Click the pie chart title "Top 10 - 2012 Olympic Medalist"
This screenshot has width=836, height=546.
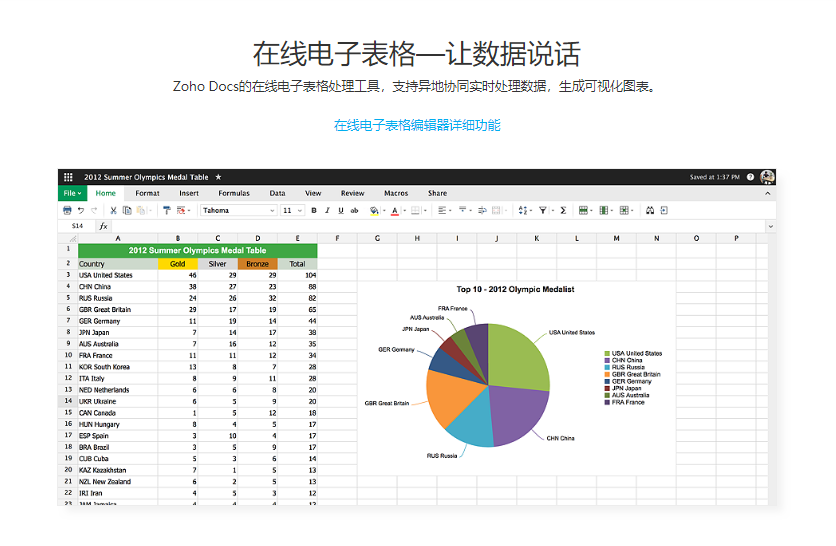pos(515,289)
